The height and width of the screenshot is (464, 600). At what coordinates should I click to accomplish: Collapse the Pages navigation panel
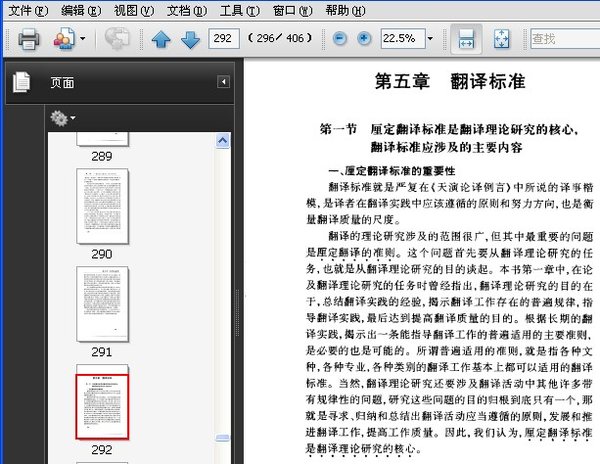click(x=223, y=82)
